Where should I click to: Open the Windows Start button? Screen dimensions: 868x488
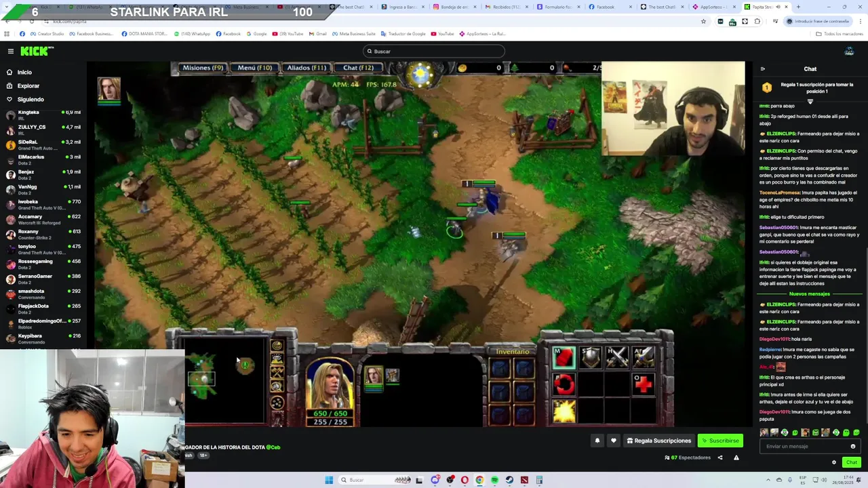pyautogui.click(x=329, y=480)
